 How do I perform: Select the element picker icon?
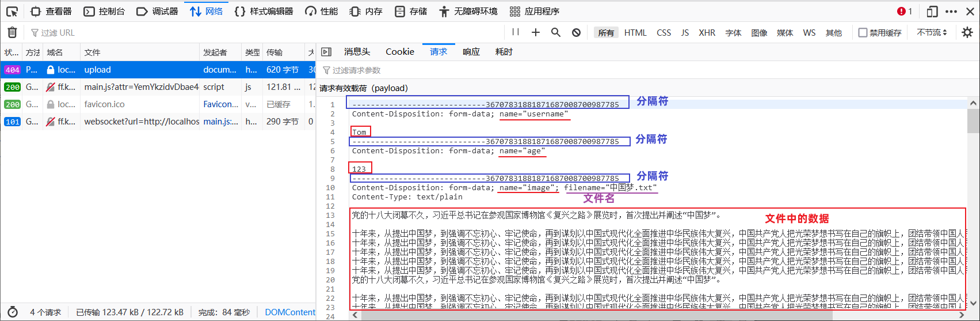tap(12, 12)
